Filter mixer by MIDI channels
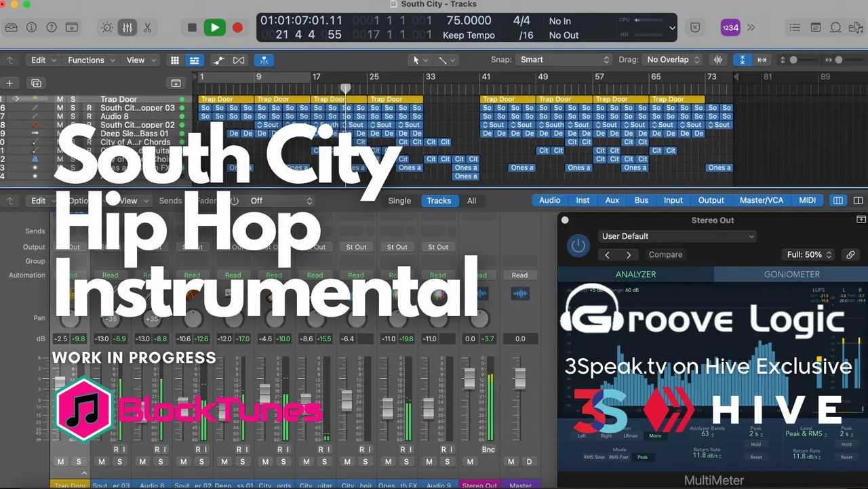The width and height of the screenshot is (868, 489). point(808,200)
